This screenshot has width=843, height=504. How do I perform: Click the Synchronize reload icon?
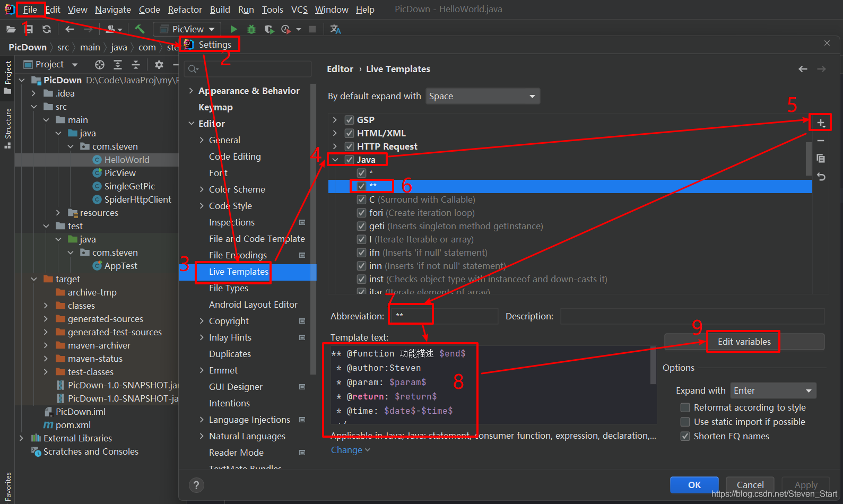pos(47,29)
